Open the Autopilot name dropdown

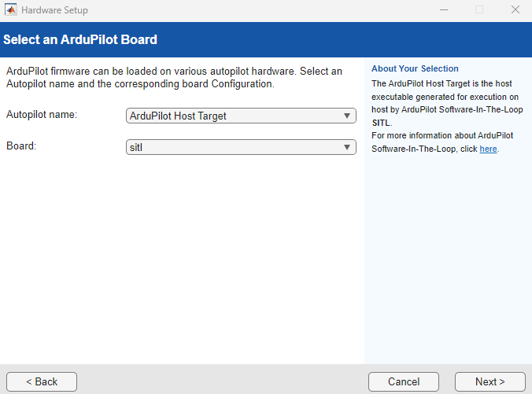[241, 116]
